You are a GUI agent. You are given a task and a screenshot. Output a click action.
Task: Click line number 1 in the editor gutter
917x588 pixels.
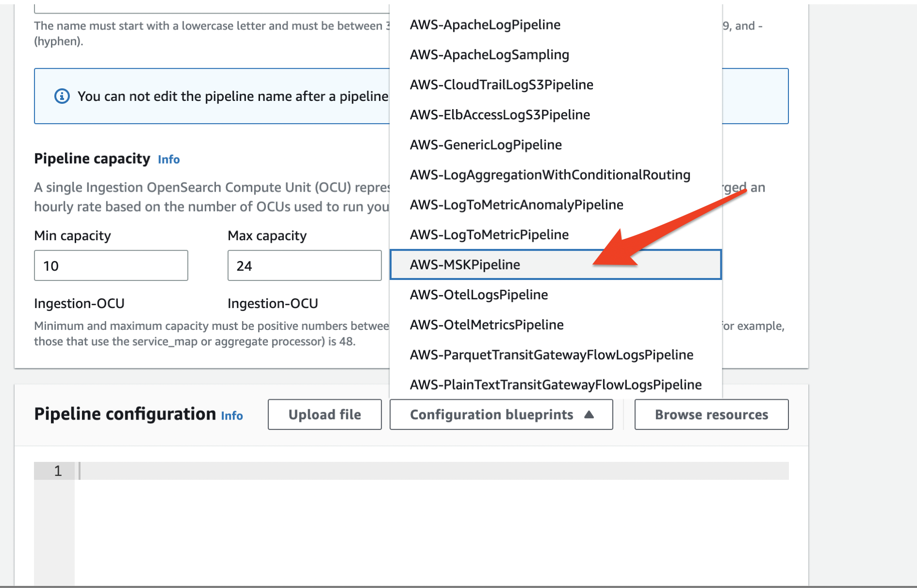point(58,471)
